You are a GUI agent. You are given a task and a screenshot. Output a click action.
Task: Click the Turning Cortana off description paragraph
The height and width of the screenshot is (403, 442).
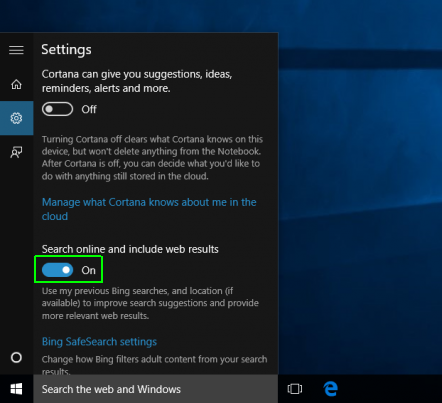point(152,157)
